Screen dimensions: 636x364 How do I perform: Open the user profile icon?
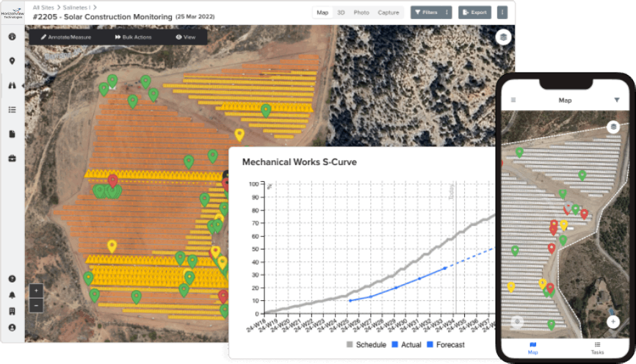click(12, 327)
